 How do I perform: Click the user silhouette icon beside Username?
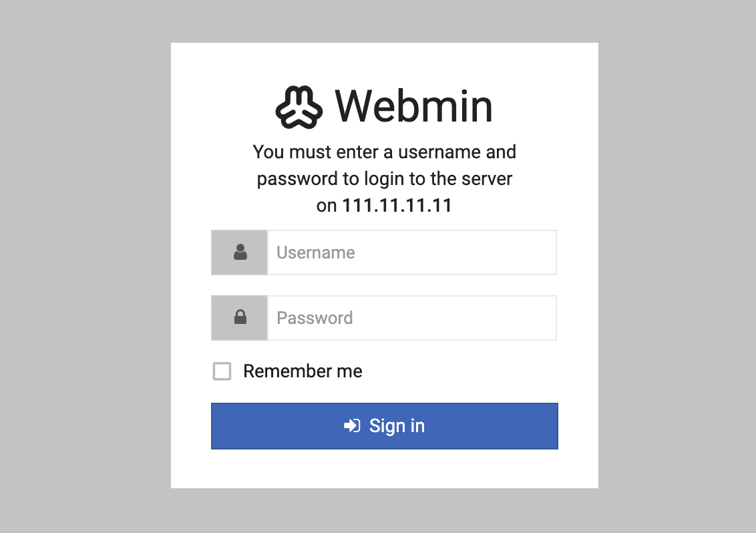pos(240,252)
